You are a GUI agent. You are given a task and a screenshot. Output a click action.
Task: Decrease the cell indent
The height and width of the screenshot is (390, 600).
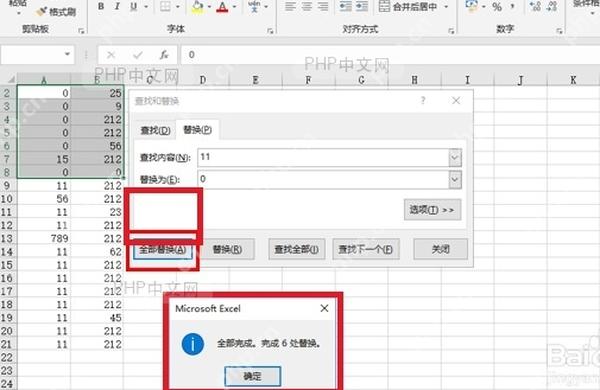(x=345, y=6)
